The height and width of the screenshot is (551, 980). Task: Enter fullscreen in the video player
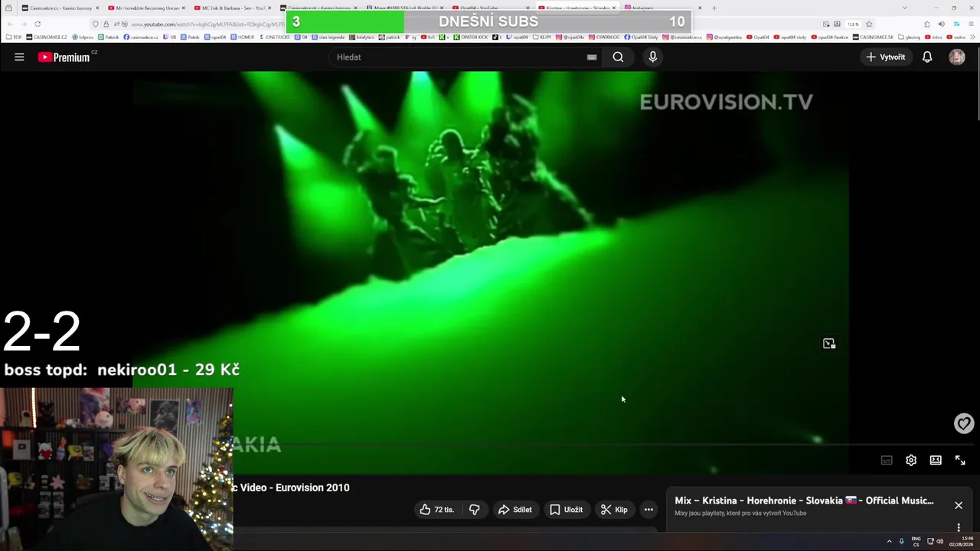pos(960,460)
